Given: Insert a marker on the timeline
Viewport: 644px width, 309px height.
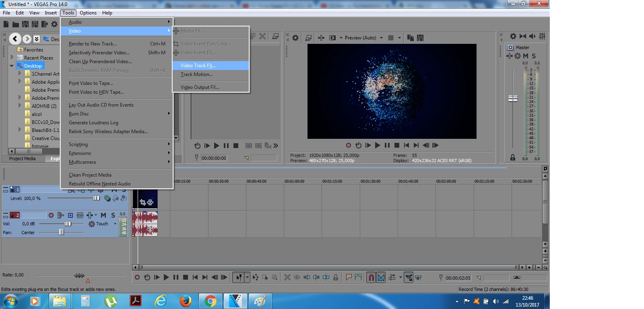Looking at the screenshot, I should (x=349, y=277).
